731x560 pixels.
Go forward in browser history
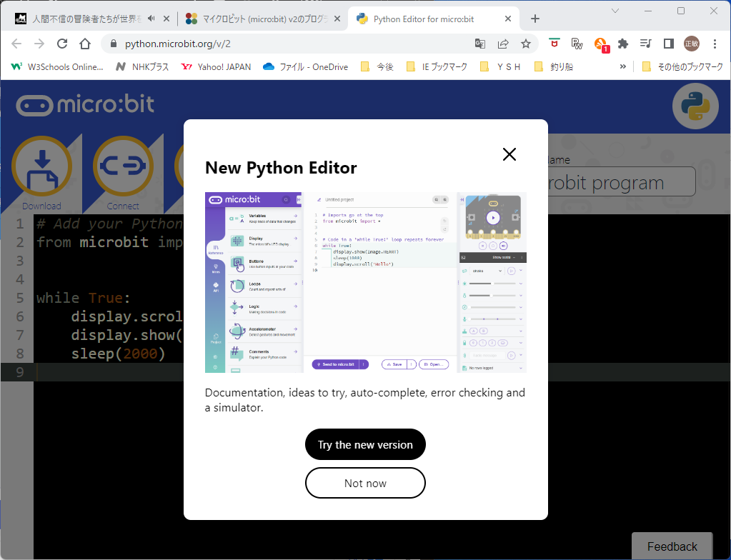tap(39, 44)
